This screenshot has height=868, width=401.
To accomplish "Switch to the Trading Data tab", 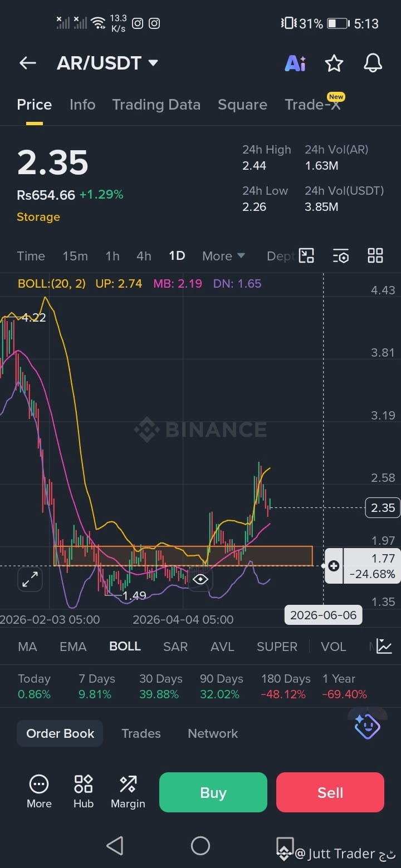I will tap(157, 105).
